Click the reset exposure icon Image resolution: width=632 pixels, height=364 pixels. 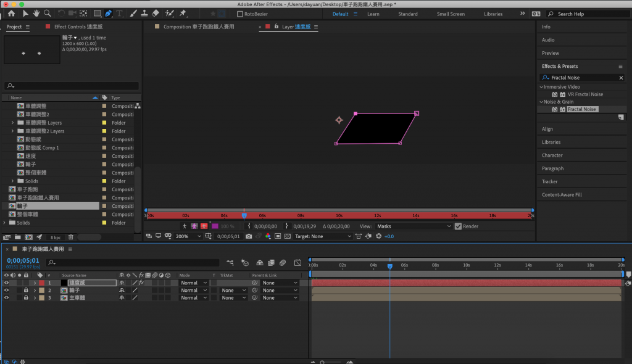pyautogui.click(x=378, y=236)
